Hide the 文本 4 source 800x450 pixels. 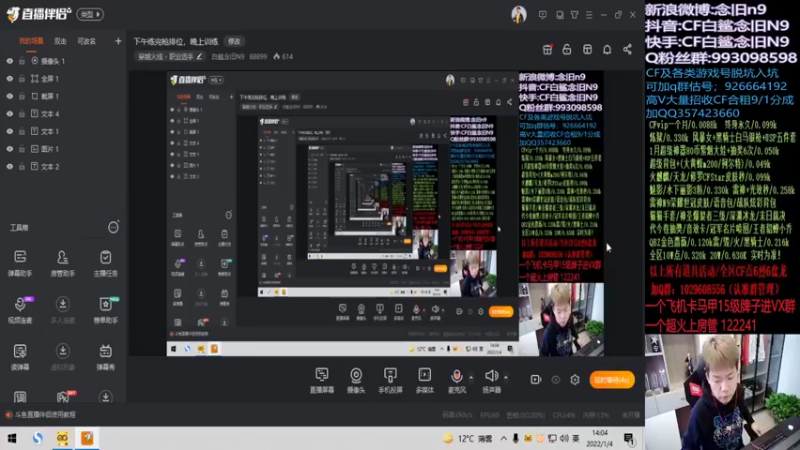tap(10, 114)
